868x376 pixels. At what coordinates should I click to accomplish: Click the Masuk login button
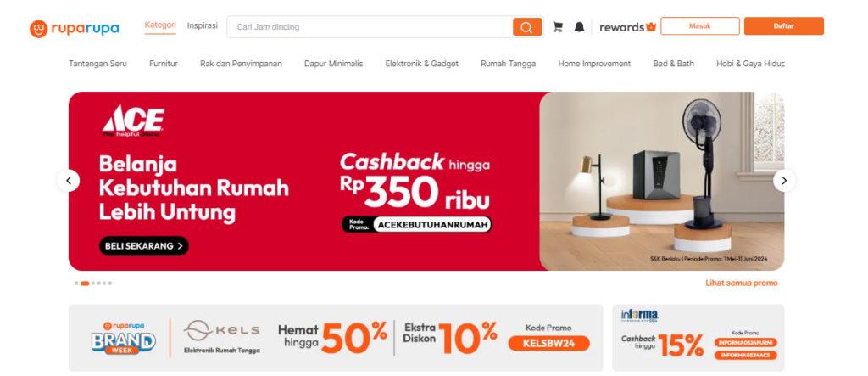(699, 26)
